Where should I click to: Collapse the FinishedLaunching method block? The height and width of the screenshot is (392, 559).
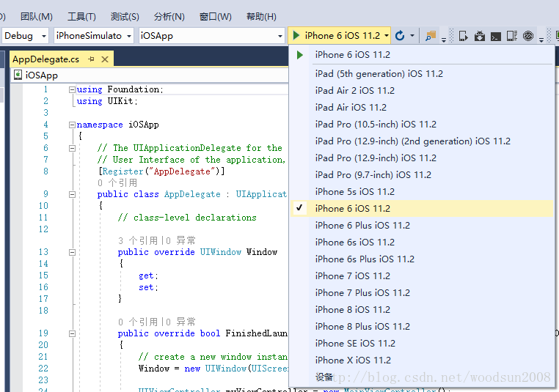[x=72, y=333]
